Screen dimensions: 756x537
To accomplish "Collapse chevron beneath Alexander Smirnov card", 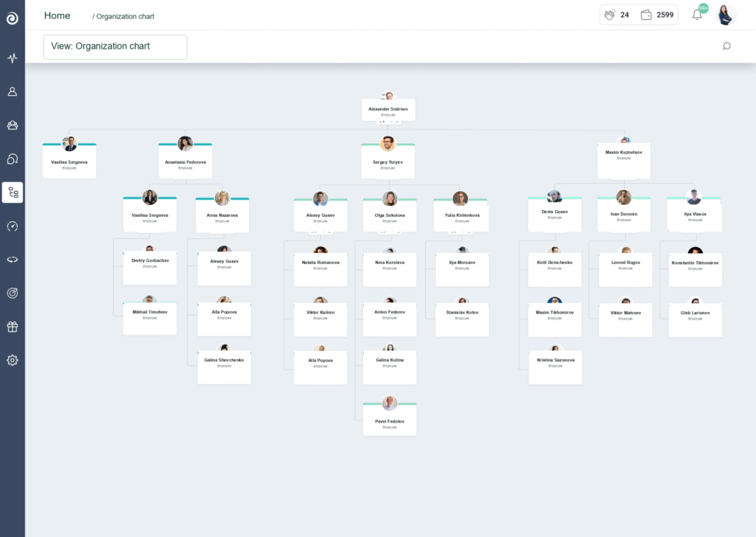I will click(x=391, y=122).
